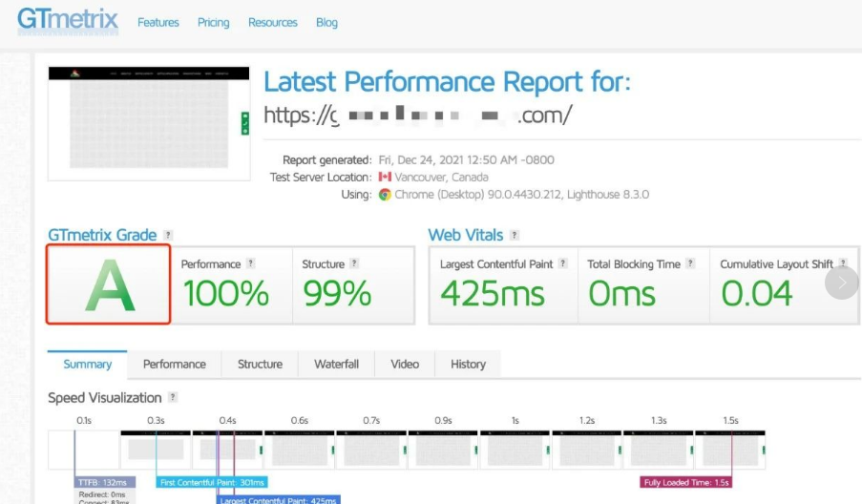Image resolution: width=862 pixels, height=504 pixels.
Task: Click the 0.3s filmstrip frame
Action: click(156, 450)
